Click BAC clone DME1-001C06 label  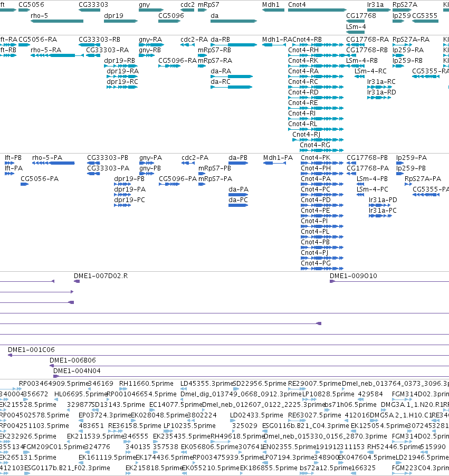point(31,350)
